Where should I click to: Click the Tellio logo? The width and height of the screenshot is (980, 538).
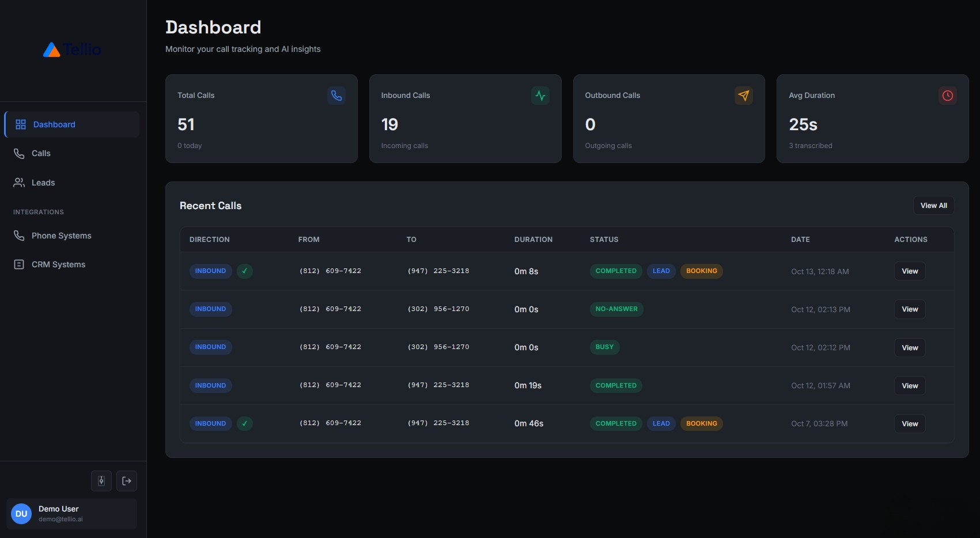[x=71, y=50]
